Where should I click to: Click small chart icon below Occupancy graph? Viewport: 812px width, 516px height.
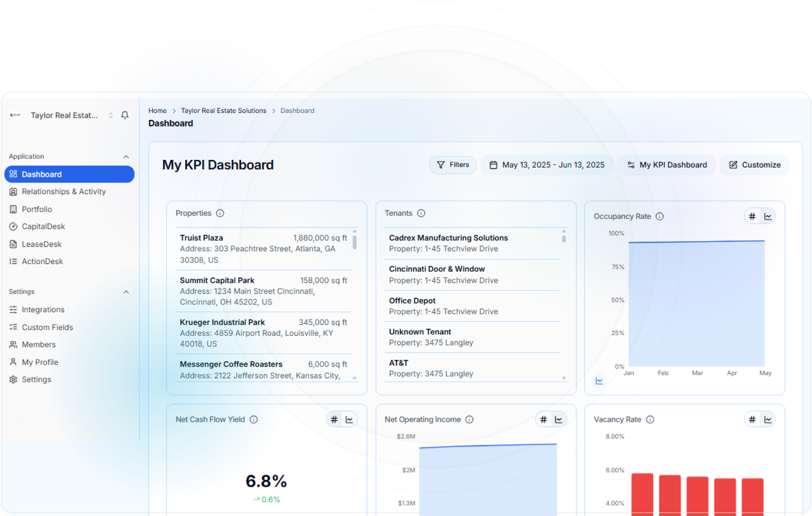[599, 381]
